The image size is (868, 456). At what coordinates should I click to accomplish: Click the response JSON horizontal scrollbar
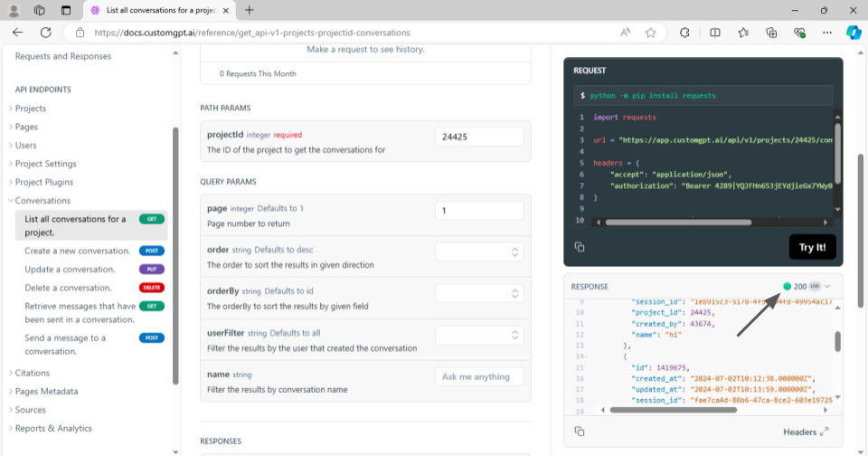click(x=673, y=410)
